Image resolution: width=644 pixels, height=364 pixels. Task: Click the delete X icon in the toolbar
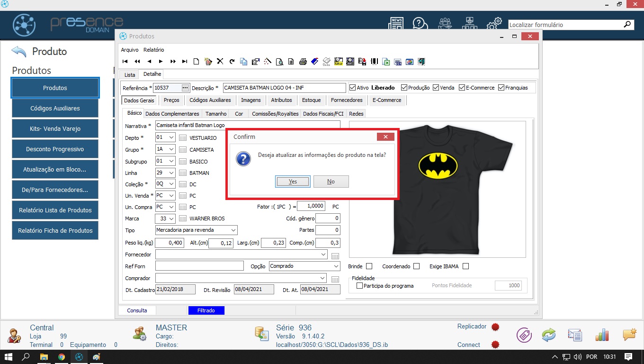click(220, 62)
